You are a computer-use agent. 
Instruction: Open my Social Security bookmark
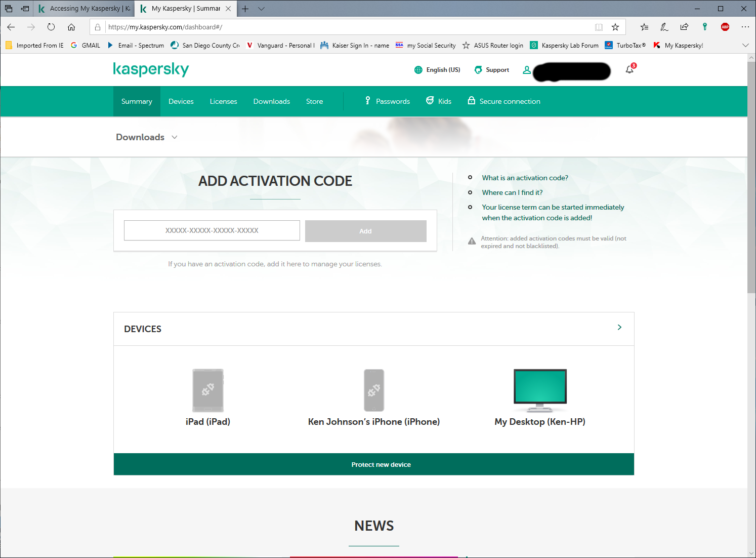click(x=426, y=45)
